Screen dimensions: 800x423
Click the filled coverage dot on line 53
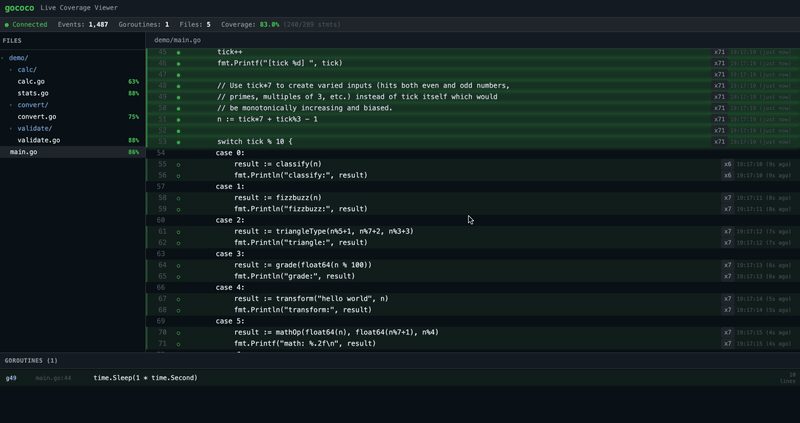[179, 142]
